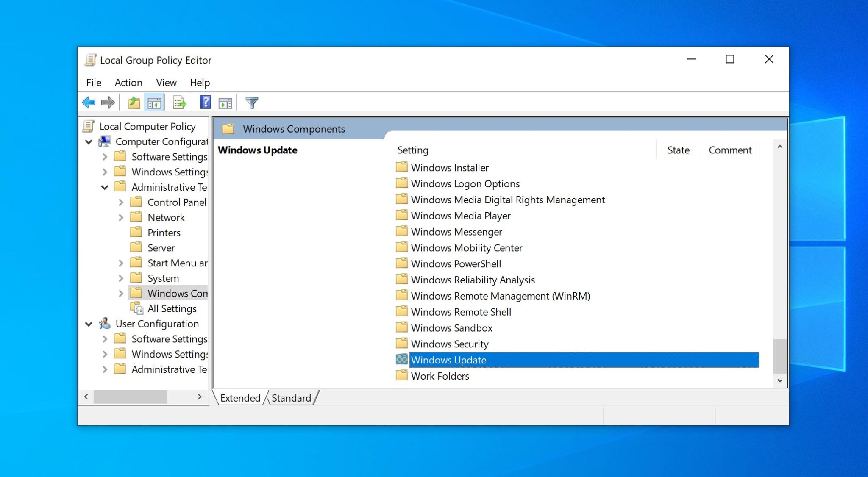Expand the Control Panel tree node

point(121,202)
